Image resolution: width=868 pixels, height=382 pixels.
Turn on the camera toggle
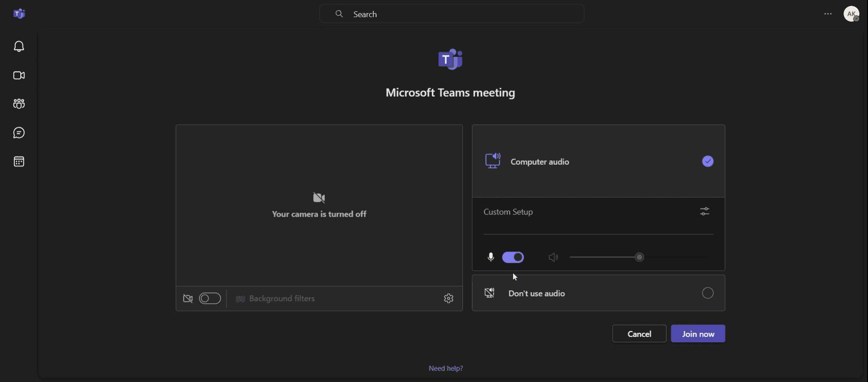point(210,298)
